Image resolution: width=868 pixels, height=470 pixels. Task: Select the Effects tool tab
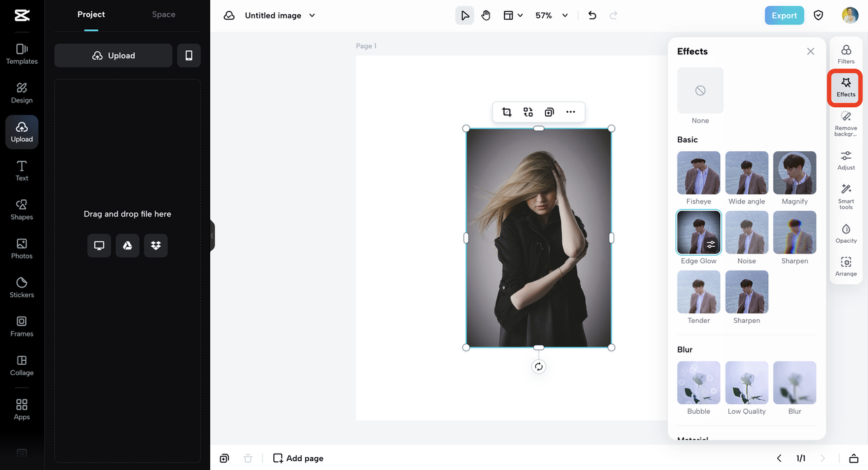[x=846, y=87]
